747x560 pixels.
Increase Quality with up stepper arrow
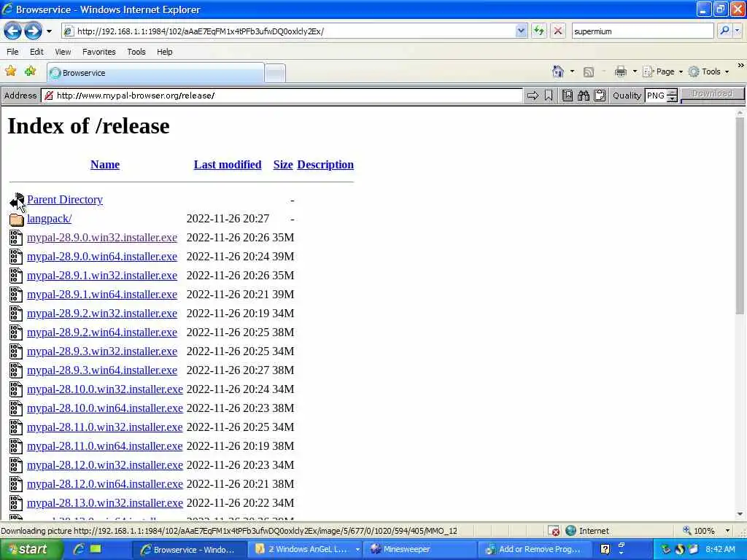point(672,93)
